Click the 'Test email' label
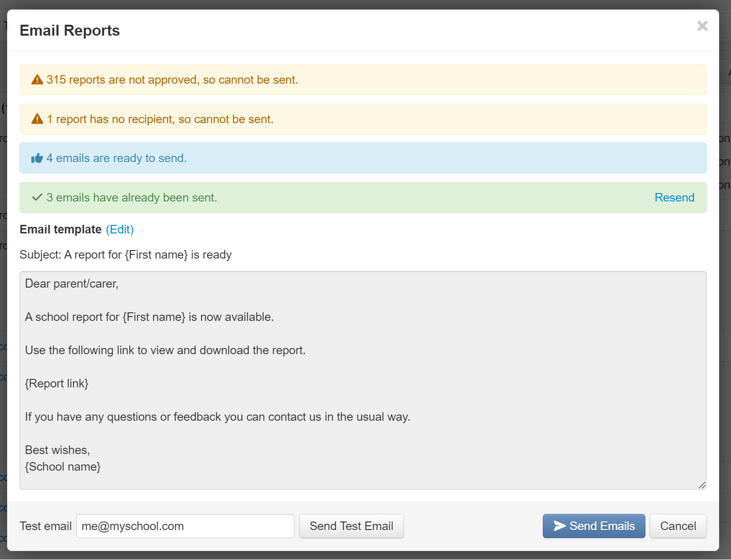Viewport: 731px width, 560px height. click(46, 526)
